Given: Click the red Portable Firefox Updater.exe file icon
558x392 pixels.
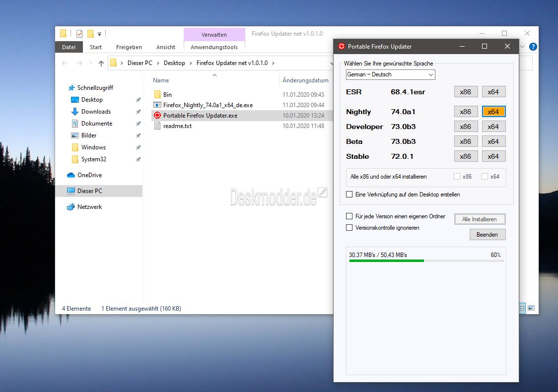Looking at the screenshot, I should coord(157,115).
